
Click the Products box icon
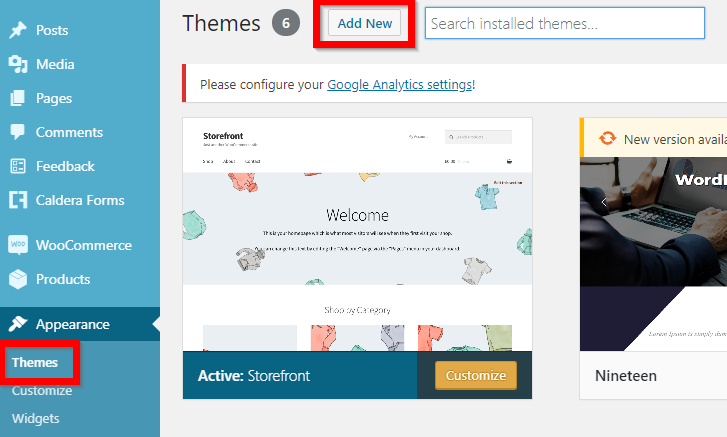point(18,279)
